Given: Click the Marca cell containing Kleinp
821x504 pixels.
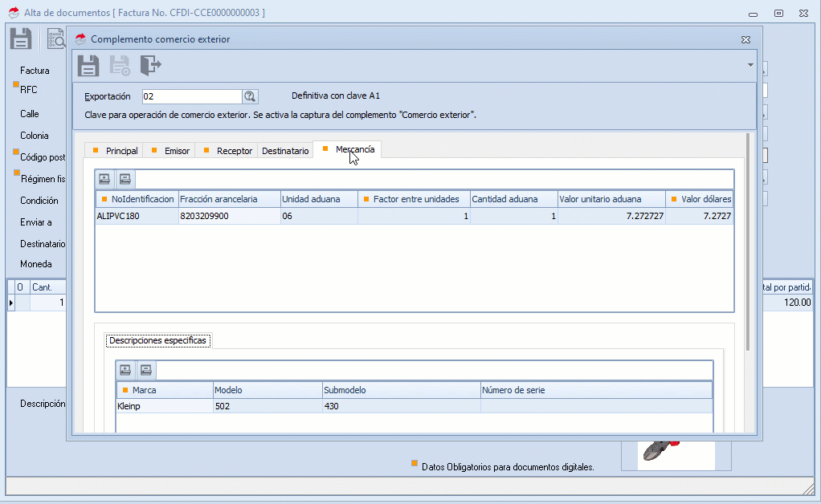Looking at the screenshot, I should [164, 406].
